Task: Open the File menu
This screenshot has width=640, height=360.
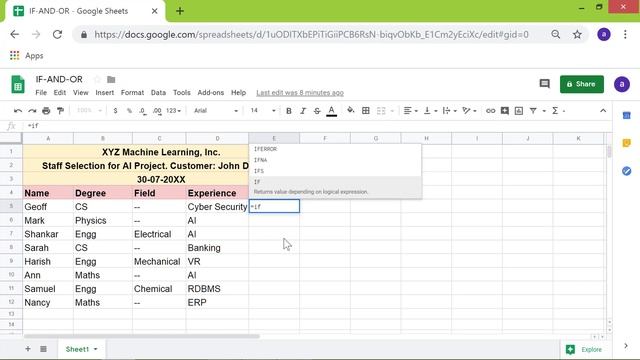Action: point(41,93)
